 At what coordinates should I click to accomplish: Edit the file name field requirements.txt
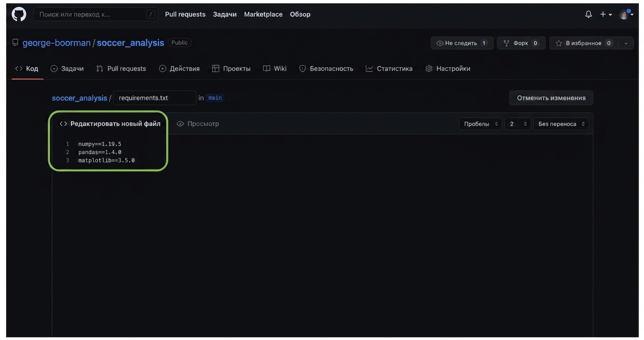pos(155,98)
